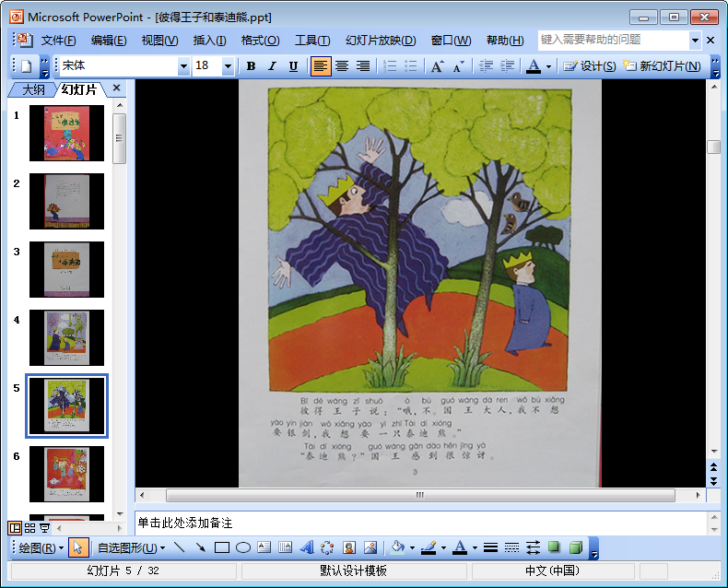This screenshot has height=588, width=728.
Task: Toggle Italic formatting
Action: point(272,66)
